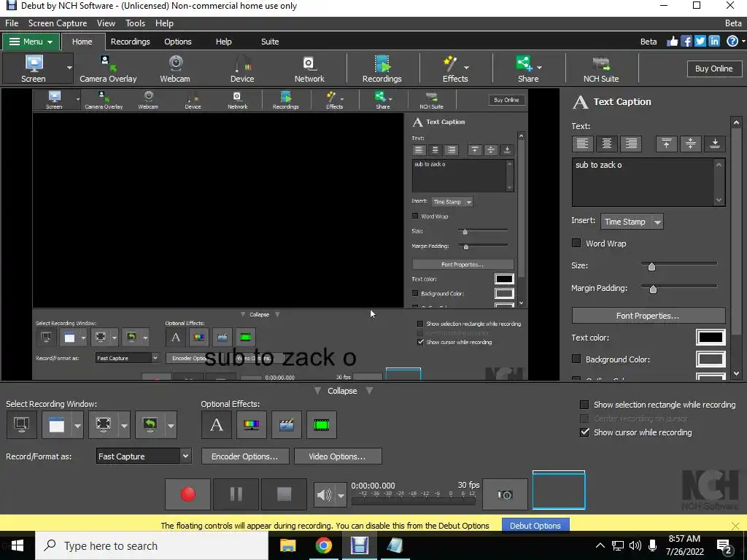Open the green Menu dropdown
Screen dimensions: 747x560
(31, 42)
